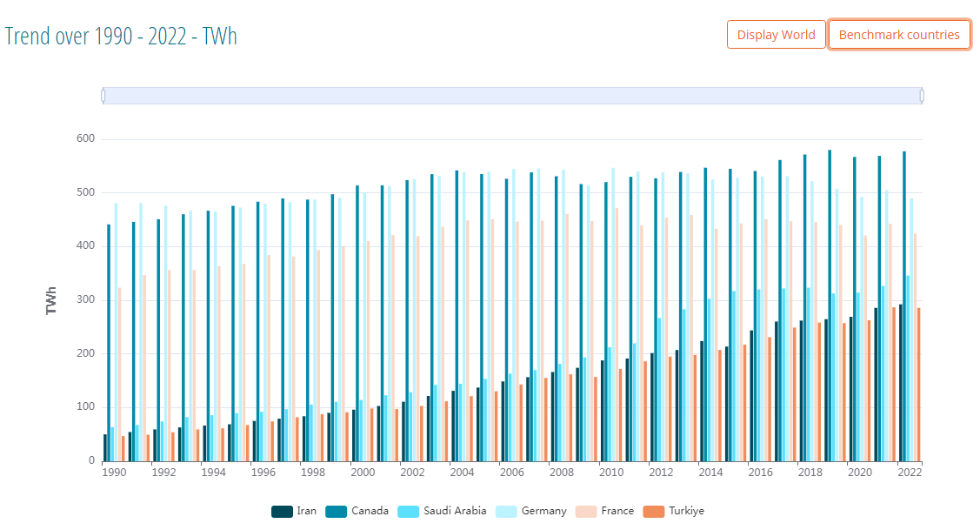Viewport: 980px width, 530px height.
Task: Open the Benchmark countries selector
Action: click(x=899, y=35)
